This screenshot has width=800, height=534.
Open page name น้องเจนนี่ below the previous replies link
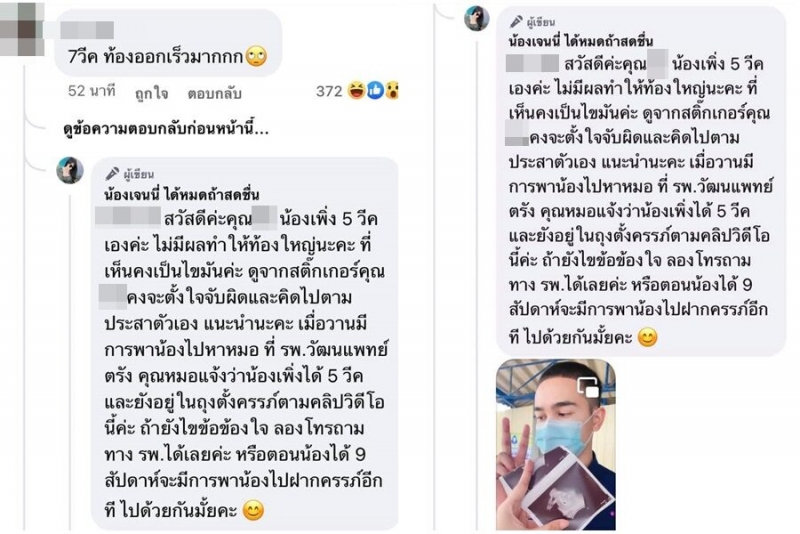point(182,194)
